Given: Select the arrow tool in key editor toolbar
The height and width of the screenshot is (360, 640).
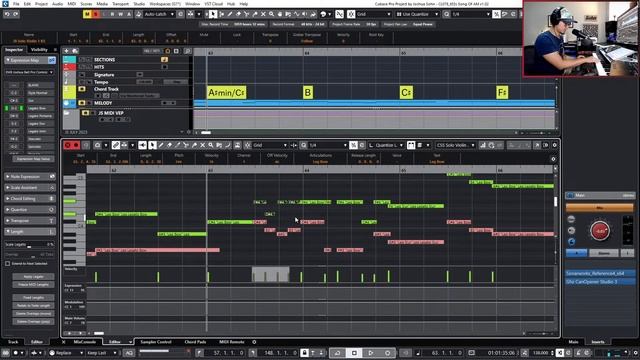Looking at the screenshot, I should pos(152,145).
